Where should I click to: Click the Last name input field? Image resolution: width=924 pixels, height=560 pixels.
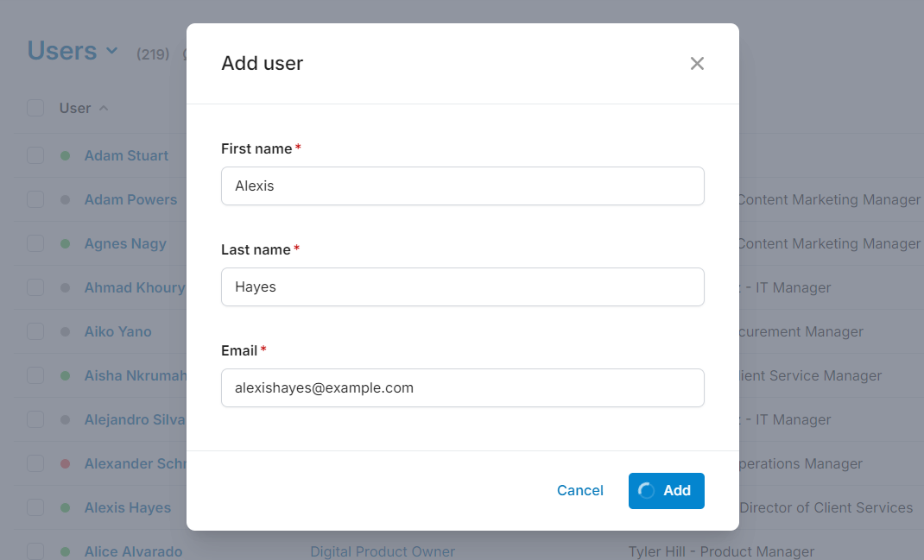(x=462, y=286)
